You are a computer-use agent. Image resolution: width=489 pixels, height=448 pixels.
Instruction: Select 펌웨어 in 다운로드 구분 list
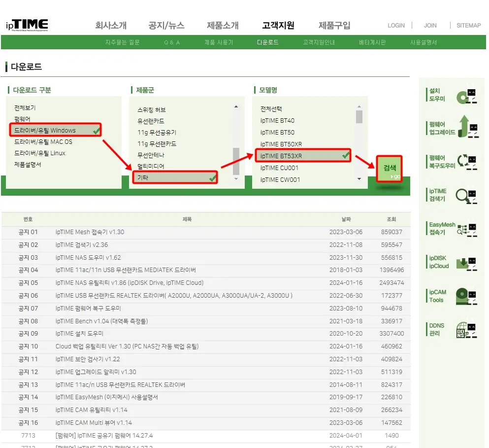(22, 119)
